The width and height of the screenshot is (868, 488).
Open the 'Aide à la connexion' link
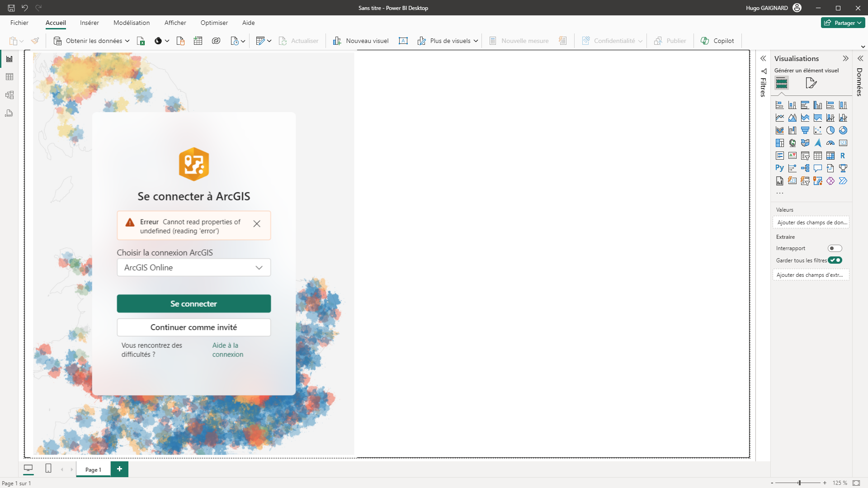(227, 350)
